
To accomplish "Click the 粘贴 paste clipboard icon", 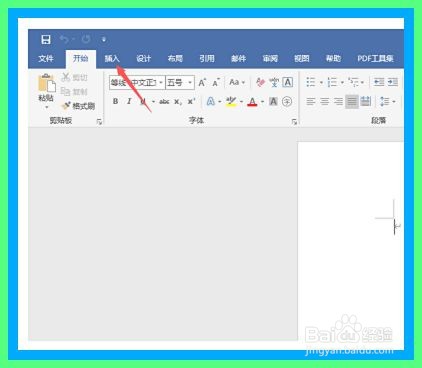I will pyautogui.click(x=47, y=82).
